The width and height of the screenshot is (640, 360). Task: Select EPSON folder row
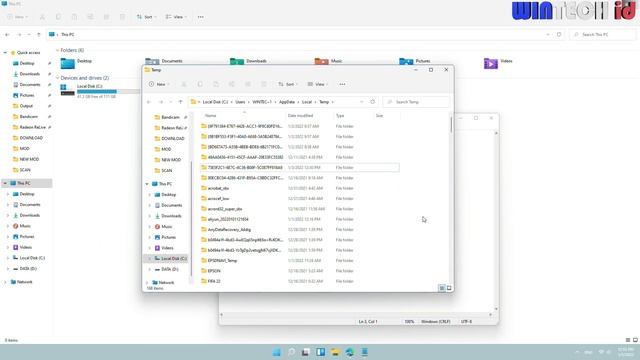pos(300,271)
